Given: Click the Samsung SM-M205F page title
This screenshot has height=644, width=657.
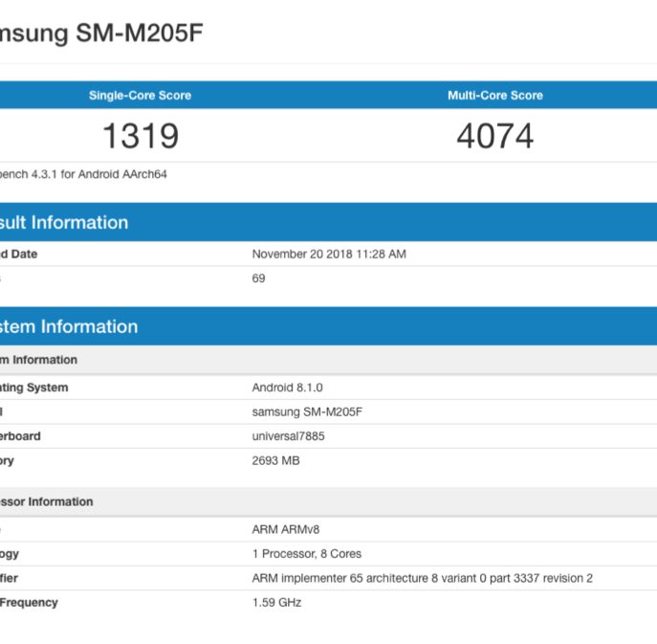Looking at the screenshot, I should 100,33.
